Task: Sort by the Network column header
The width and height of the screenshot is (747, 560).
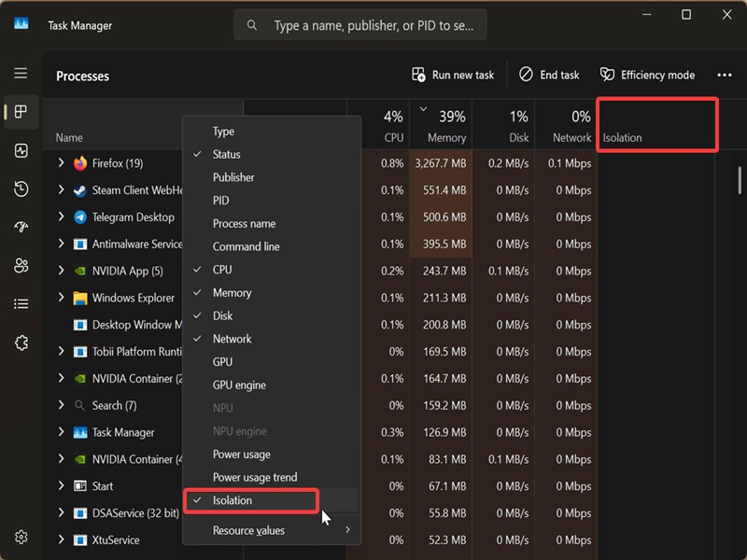Action: pyautogui.click(x=566, y=125)
